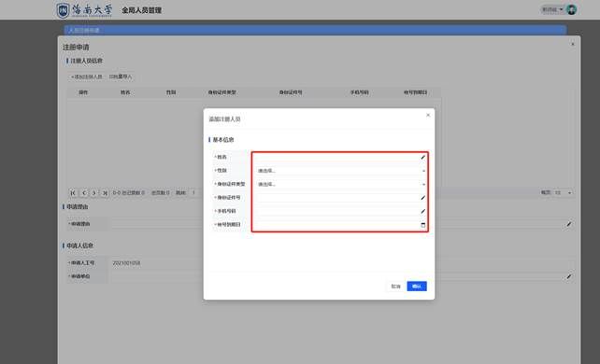
Task: Open the user account menu in header
Action: pyautogui.click(x=552, y=9)
